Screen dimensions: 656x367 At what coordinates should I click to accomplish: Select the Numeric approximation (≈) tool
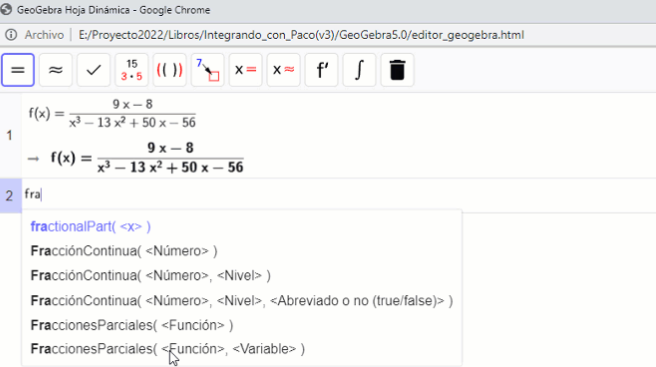coord(56,70)
